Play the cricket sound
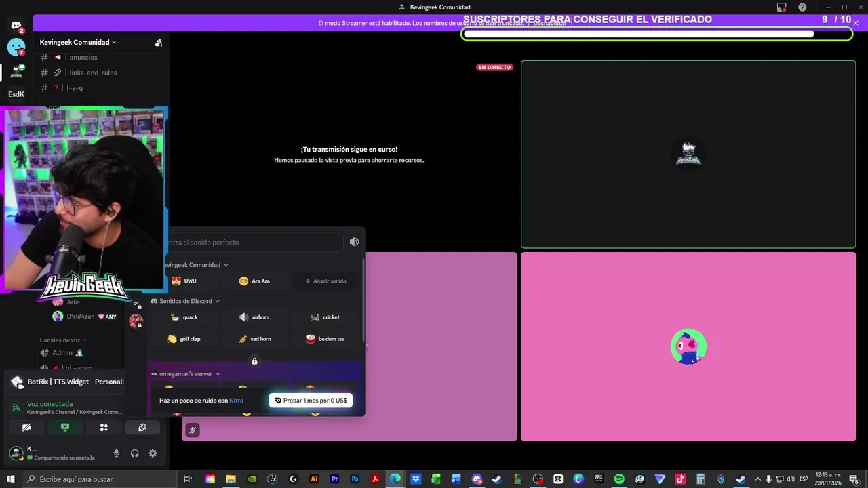 (x=325, y=317)
